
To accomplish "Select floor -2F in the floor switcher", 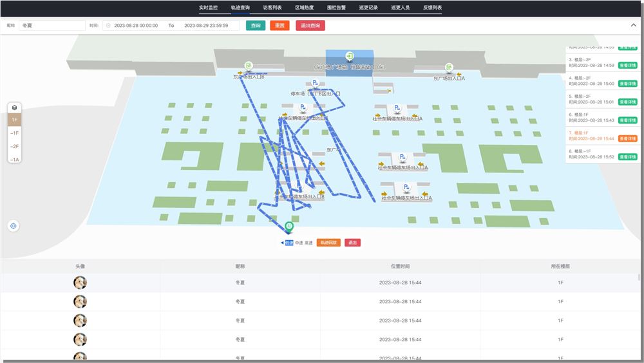I will pyautogui.click(x=14, y=146).
